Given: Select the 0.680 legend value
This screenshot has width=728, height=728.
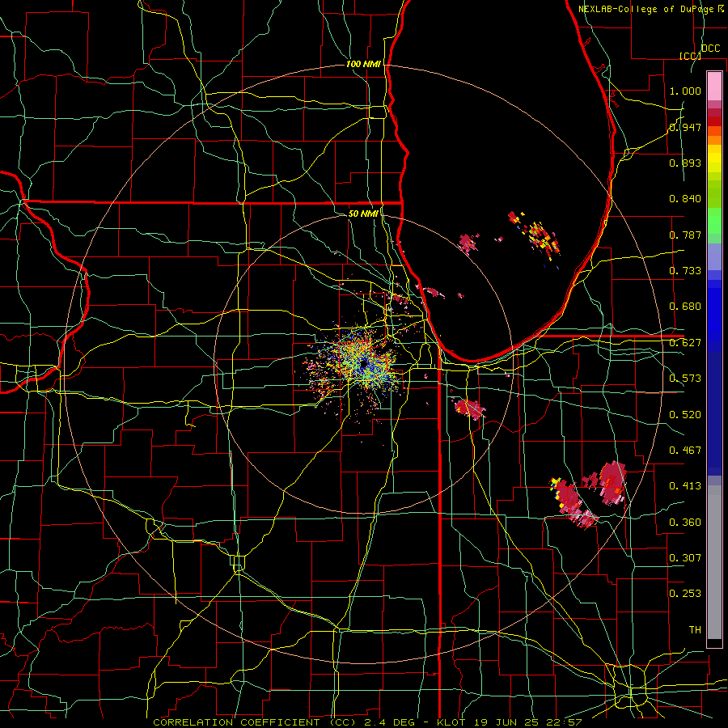Looking at the screenshot, I should [685, 307].
